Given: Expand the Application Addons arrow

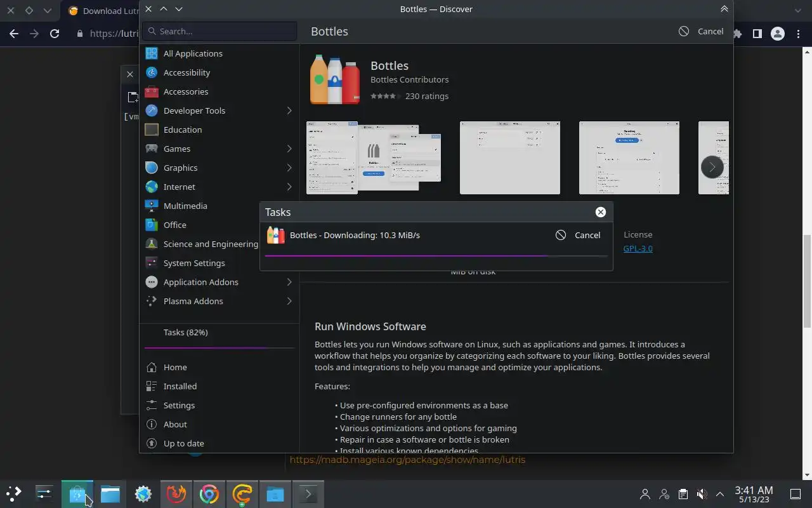Looking at the screenshot, I should pyautogui.click(x=289, y=282).
